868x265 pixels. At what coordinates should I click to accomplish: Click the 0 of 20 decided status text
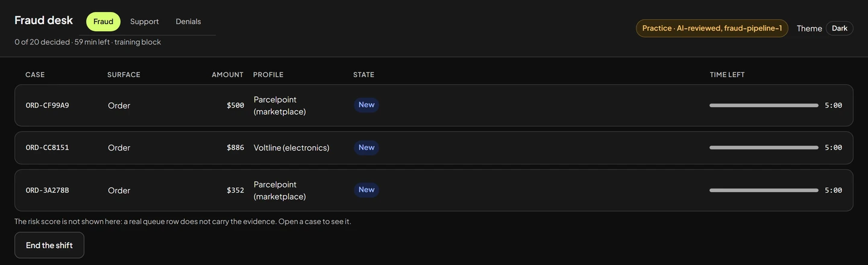click(x=87, y=42)
